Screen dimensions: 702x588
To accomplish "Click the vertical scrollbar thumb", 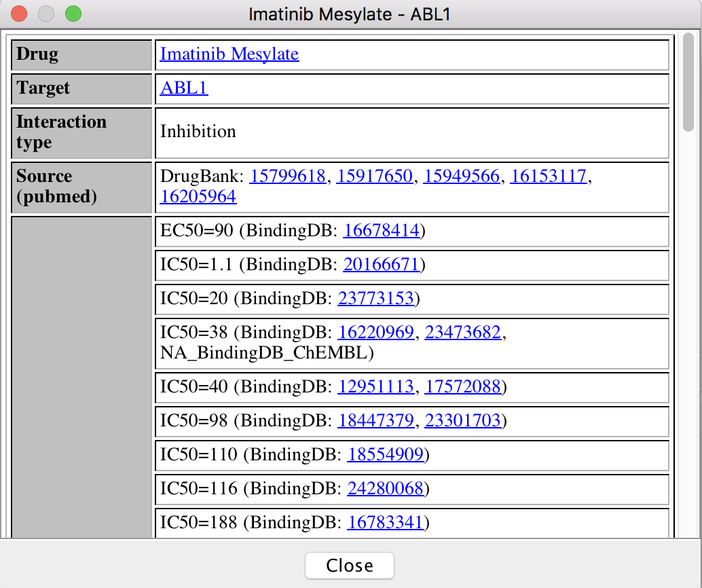I will tap(688, 82).
